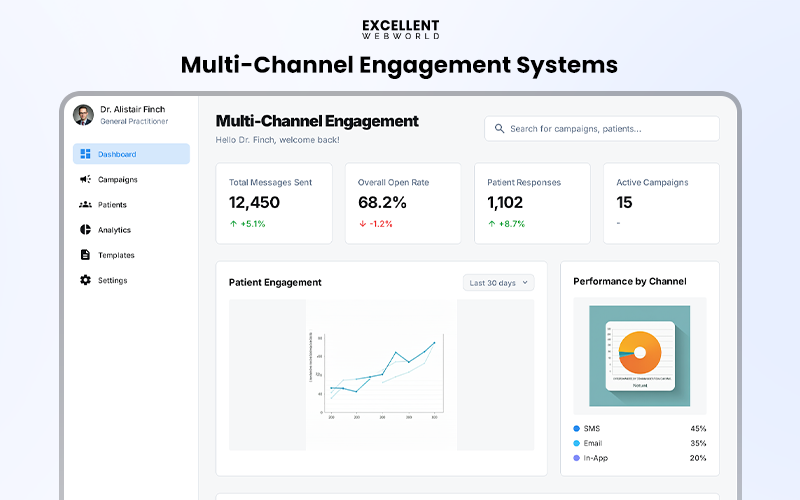Open the Last 30 days dropdown
Screen dimensions: 800x500
498,283
